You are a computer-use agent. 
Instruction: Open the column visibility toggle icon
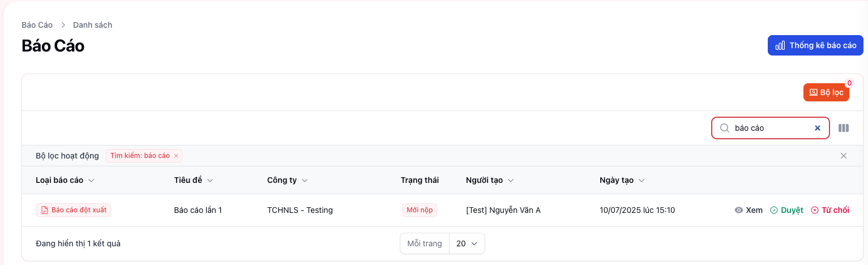844,128
